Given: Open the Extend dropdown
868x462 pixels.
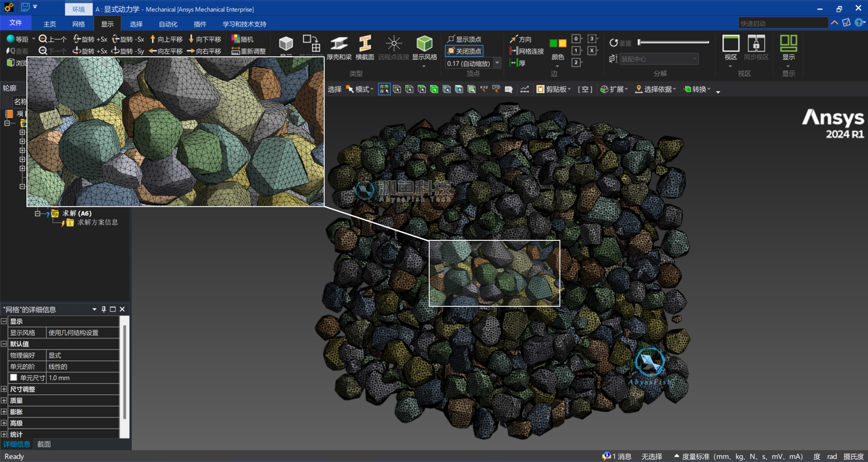Looking at the screenshot, I should pos(614,89).
